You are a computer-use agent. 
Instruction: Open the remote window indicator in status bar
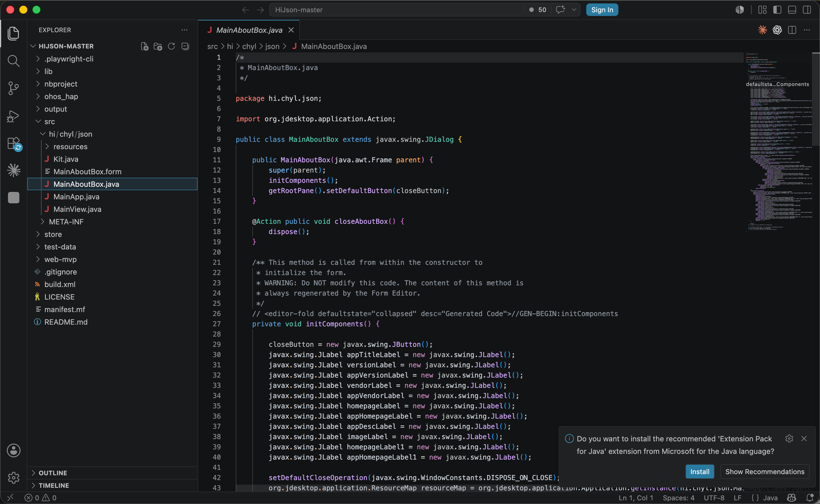10,498
